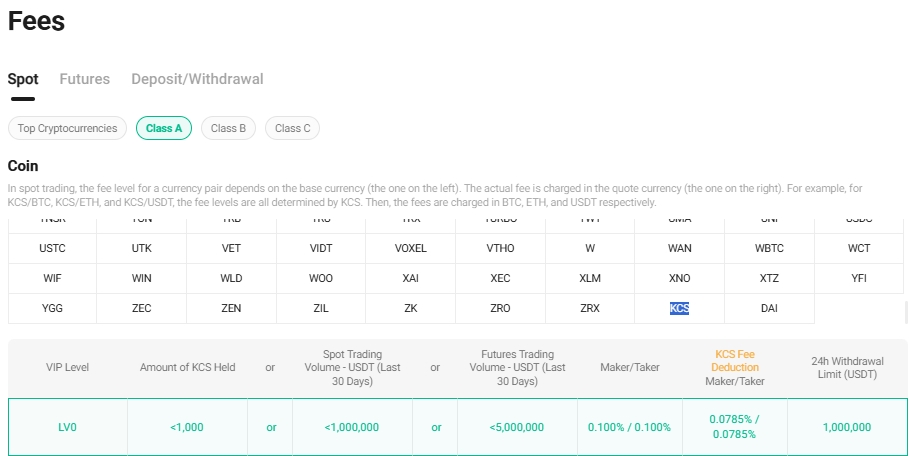Click the WBTC coin cell
910x456 pixels.
pyautogui.click(x=769, y=248)
